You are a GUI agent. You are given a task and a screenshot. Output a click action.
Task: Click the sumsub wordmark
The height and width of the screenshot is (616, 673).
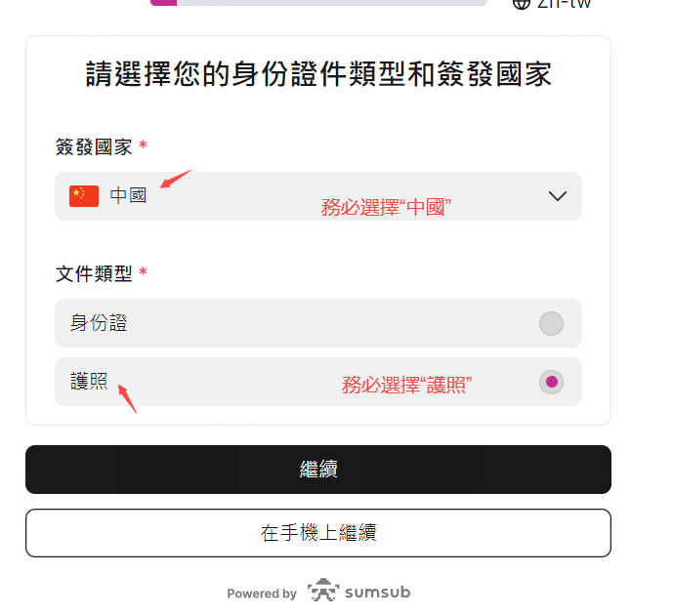[x=377, y=592]
